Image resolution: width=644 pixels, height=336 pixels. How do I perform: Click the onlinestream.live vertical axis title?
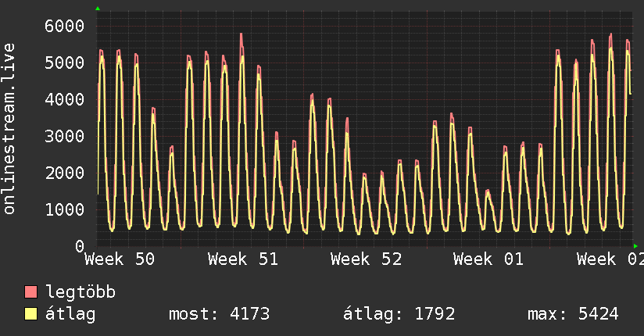coord(9,129)
